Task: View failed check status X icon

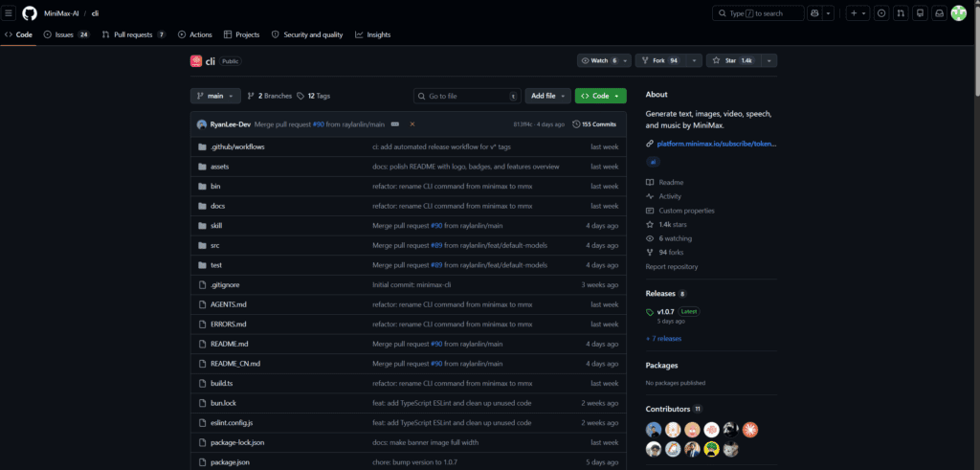Action: coord(412,124)
